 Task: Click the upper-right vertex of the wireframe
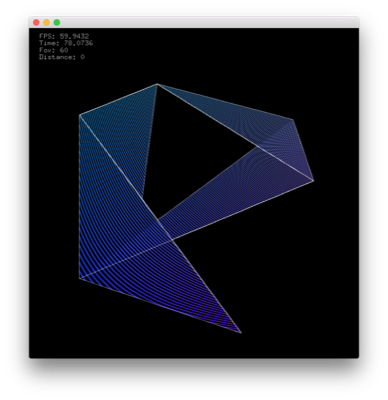coord(293,119)
